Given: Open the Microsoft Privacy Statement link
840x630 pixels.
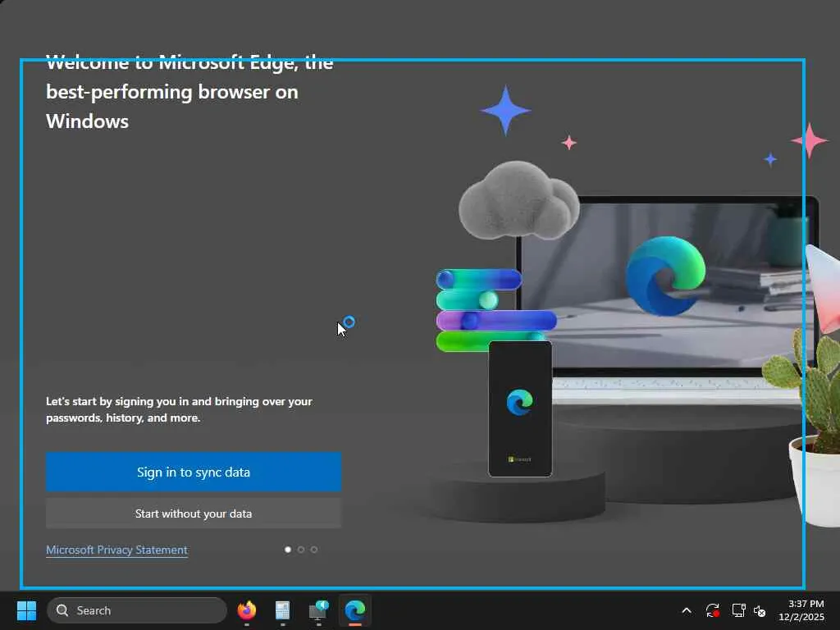Looking at the screenshot, I should pos(116,550).
